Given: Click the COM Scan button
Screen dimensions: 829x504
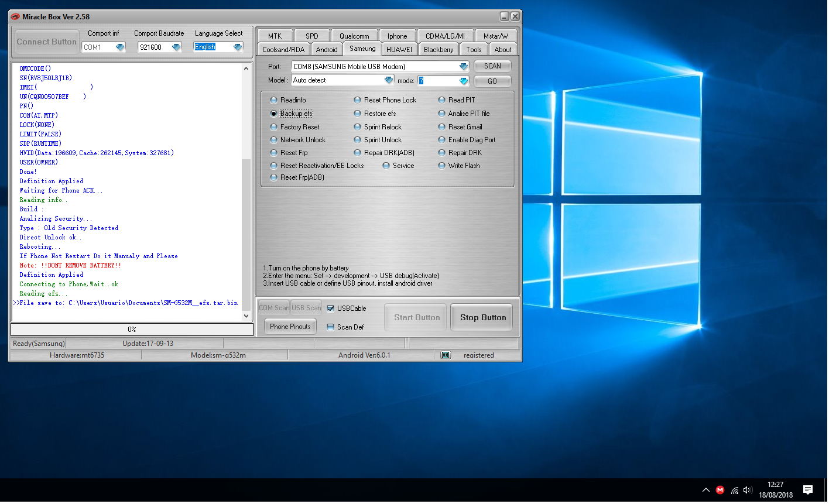Looking at the screenshot, I should tap(274, 308).
